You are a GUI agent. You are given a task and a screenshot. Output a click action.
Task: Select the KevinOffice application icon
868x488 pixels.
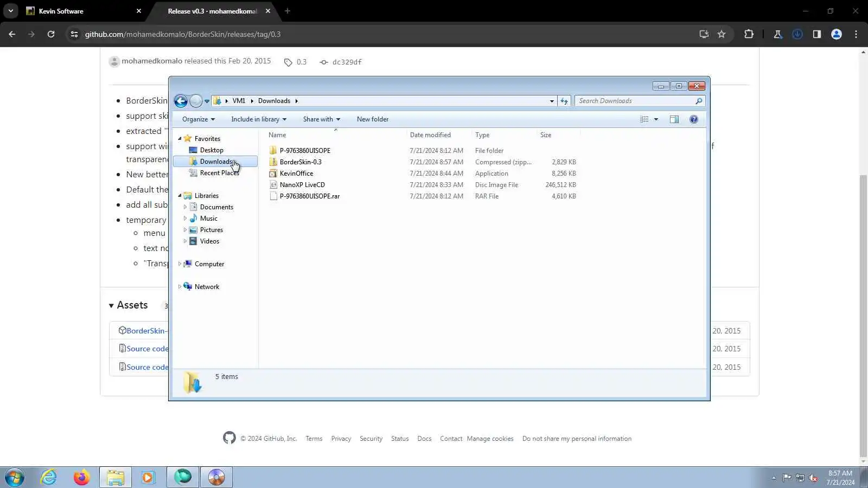coord(273,174)
